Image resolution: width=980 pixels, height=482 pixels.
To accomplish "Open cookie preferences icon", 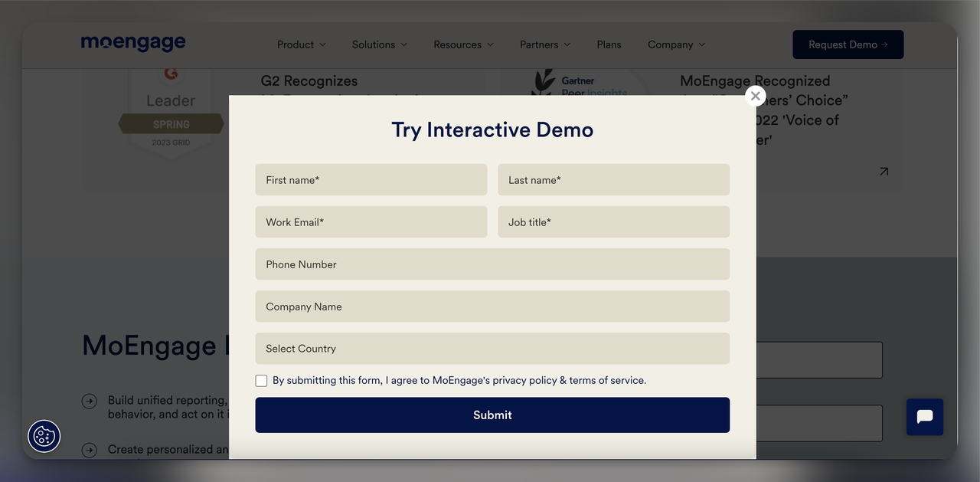I will coord(44,436).
